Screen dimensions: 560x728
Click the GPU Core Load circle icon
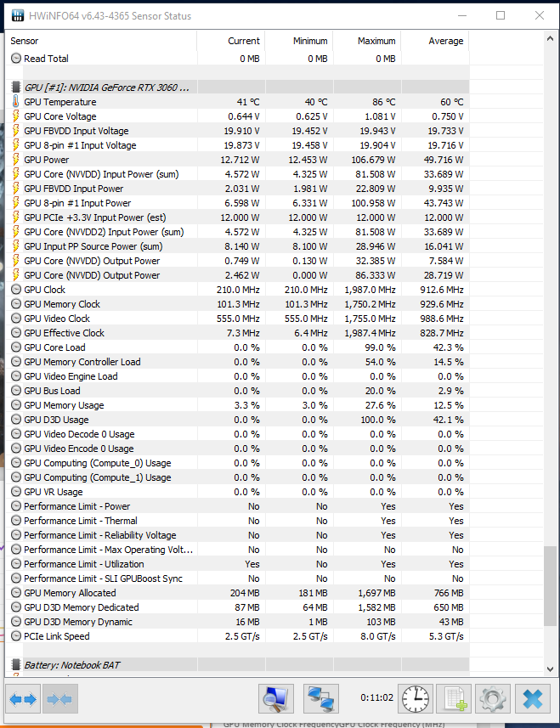click(x=16, y=347)
